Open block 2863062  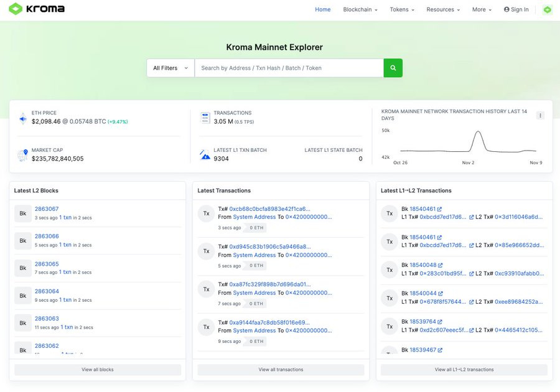pyautogui.click(x=47, y=346)
